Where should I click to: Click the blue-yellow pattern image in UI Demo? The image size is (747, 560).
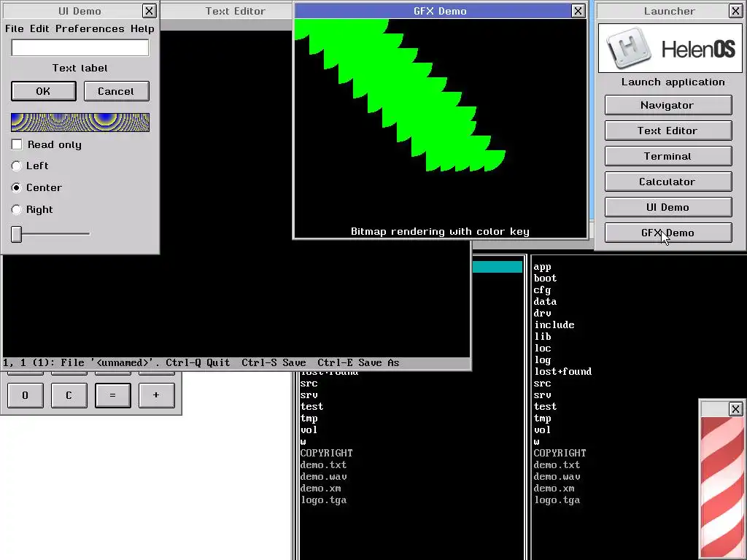pyautogui.click(x=80, y=122)
